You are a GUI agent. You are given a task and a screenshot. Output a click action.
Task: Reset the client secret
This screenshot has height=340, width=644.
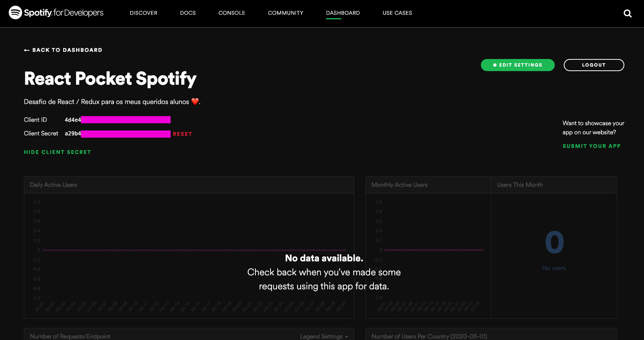(x=182, y=134)
